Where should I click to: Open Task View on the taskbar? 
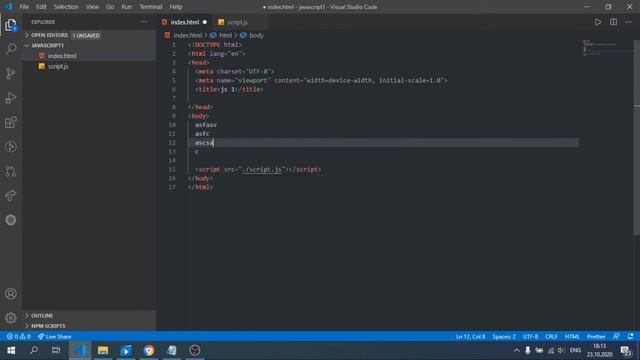tap(56, 350)
